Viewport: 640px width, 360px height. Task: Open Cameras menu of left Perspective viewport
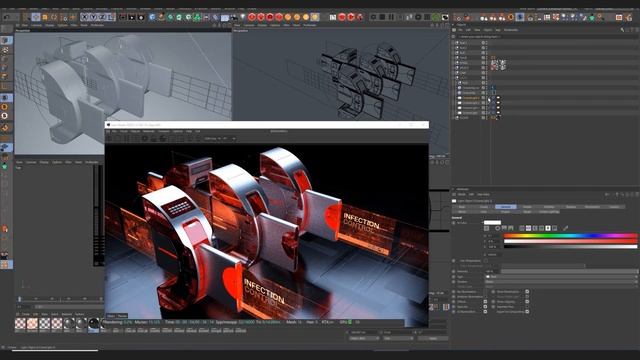(36, 25)
